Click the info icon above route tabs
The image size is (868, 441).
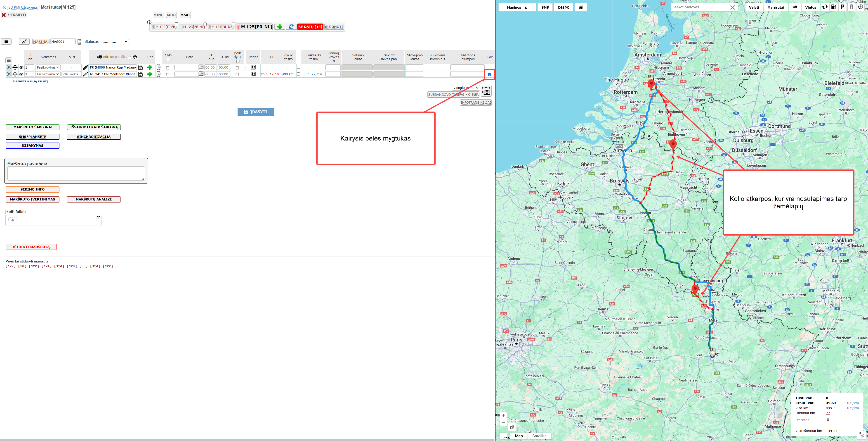click(149, 22)
